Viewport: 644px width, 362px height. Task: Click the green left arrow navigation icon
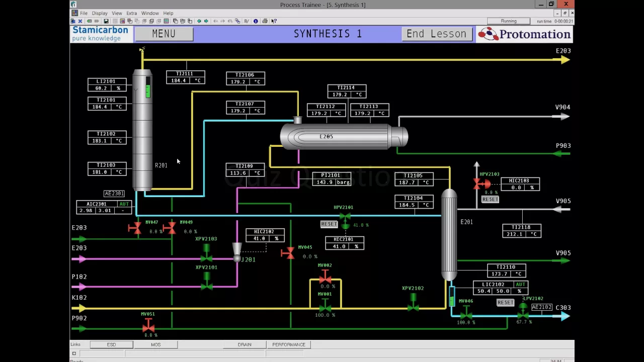[x=199, y=21]
